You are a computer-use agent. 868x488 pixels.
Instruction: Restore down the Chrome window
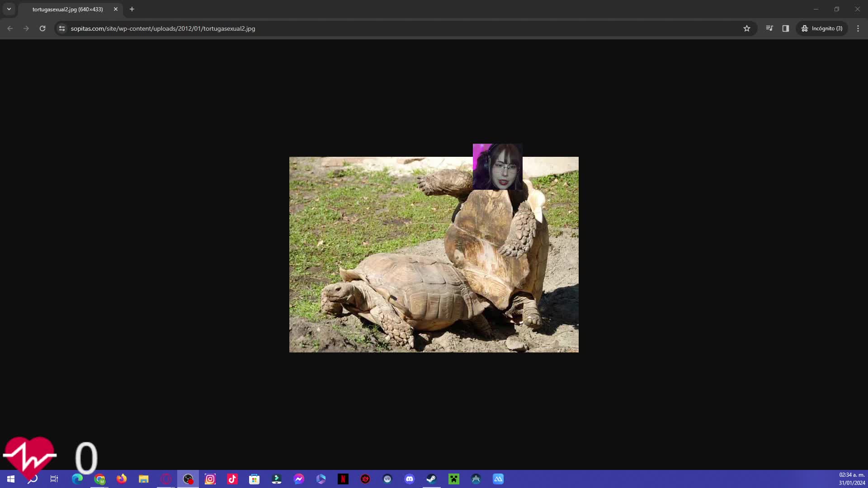837,9
